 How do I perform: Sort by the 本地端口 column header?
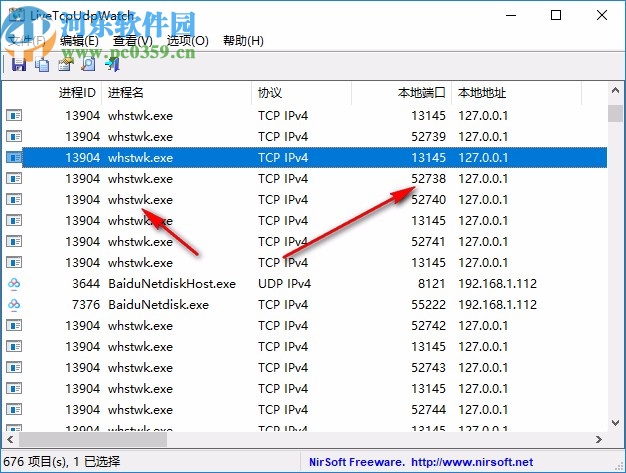[422, 93]
